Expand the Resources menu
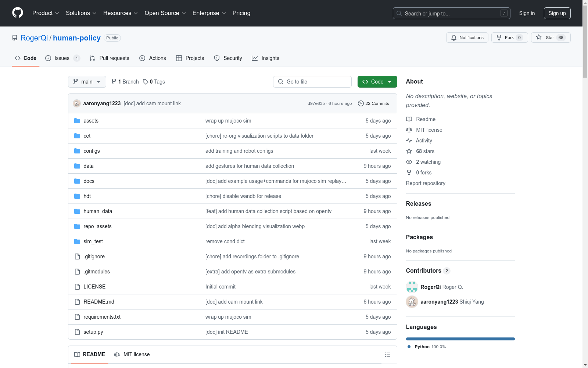588x368 pixels. pos(121,13)
